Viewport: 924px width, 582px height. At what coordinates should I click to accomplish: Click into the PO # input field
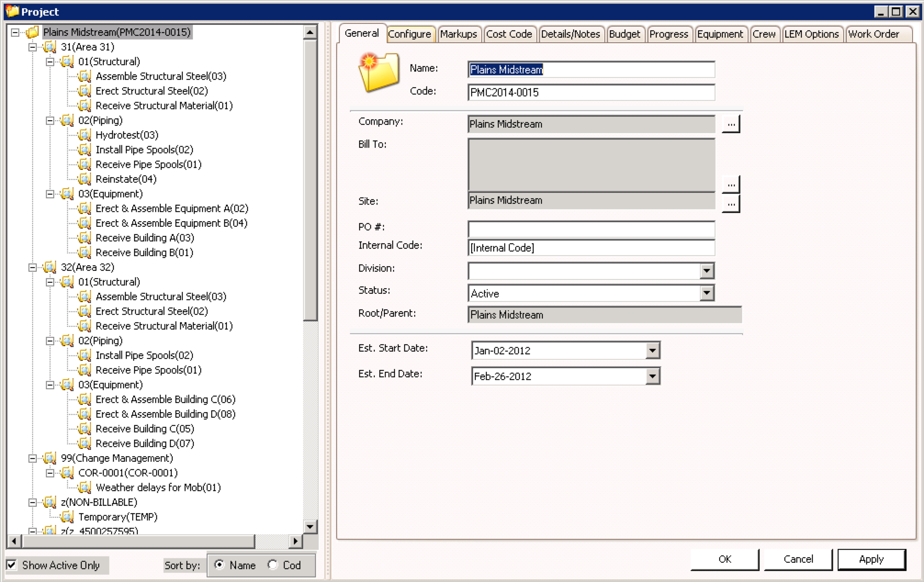[591, 229]
